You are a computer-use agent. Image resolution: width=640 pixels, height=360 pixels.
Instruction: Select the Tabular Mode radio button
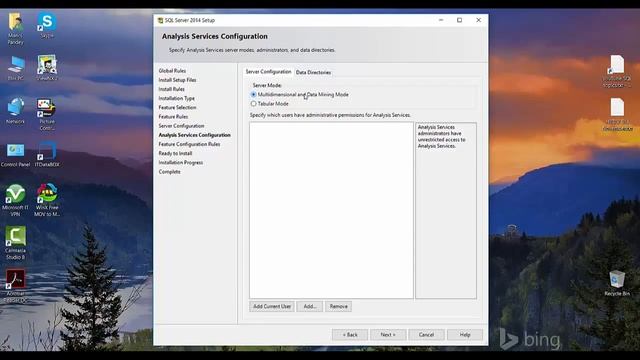(x=253, y=104)
